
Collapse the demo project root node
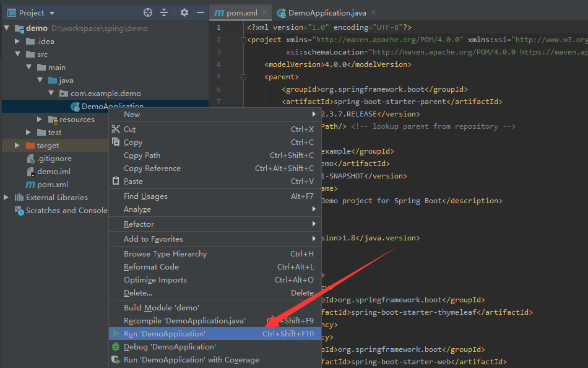[7, 28]
